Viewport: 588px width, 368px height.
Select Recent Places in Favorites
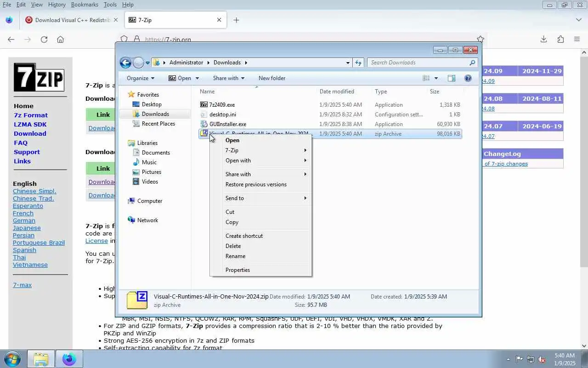158,124
